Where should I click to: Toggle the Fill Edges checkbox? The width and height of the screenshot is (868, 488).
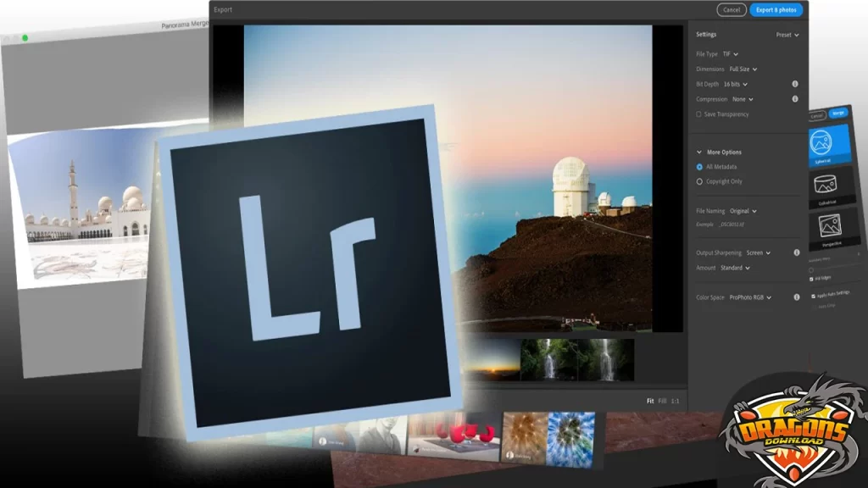810,277
